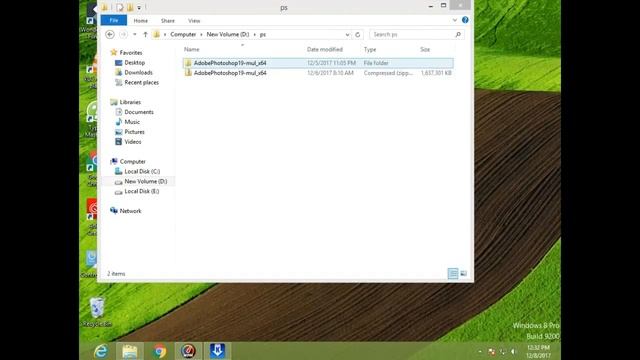
Task: Open File Explorer taskbar icon
Action: click(130, 351)
